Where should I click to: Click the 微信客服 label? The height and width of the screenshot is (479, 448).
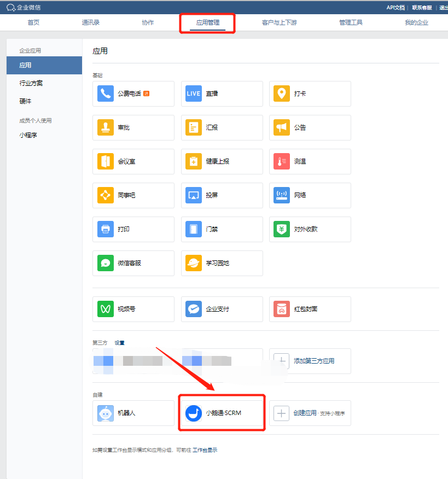129,263
